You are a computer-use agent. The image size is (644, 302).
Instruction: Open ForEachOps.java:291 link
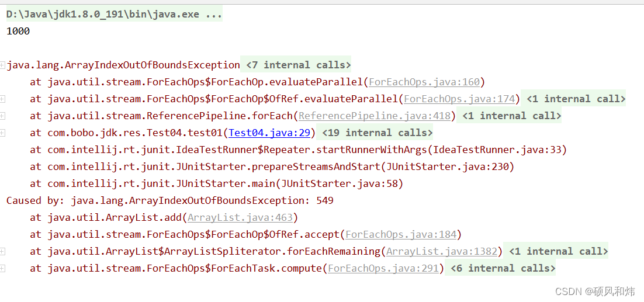pyautogui.click(x=383, y=269)
